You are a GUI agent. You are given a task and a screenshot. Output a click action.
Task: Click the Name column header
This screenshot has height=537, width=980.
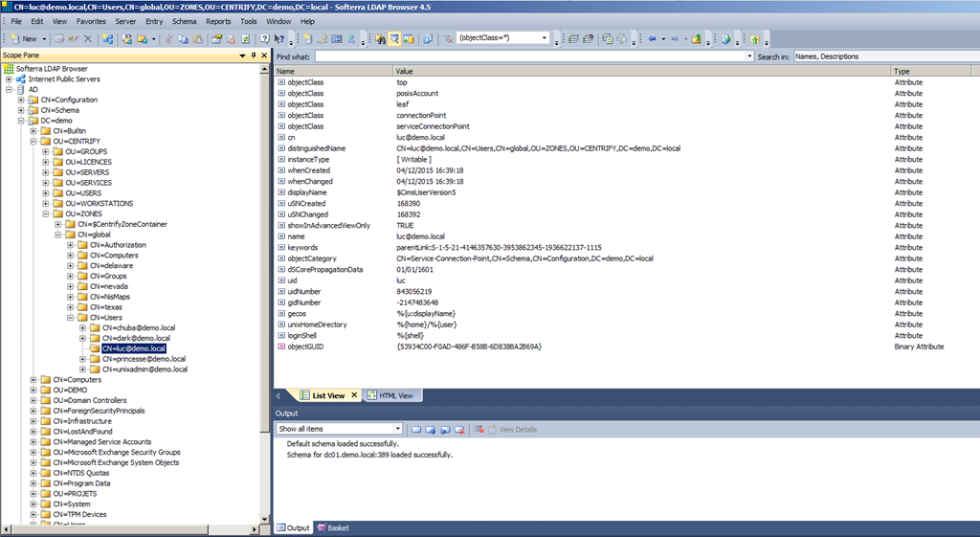point(334,71)
